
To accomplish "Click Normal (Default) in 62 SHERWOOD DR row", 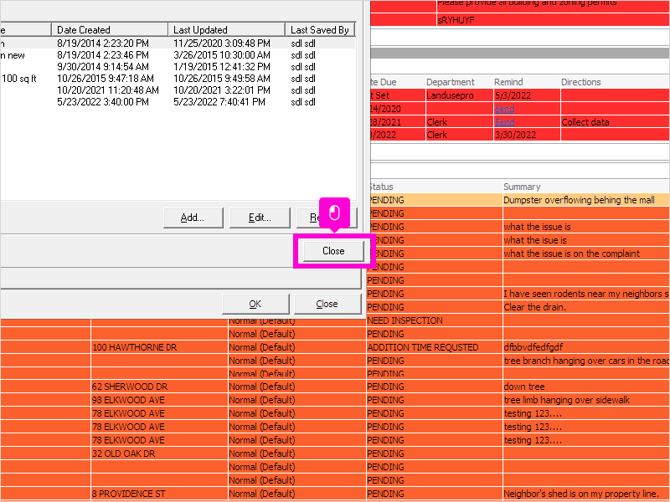I will (x=297, y=387).
